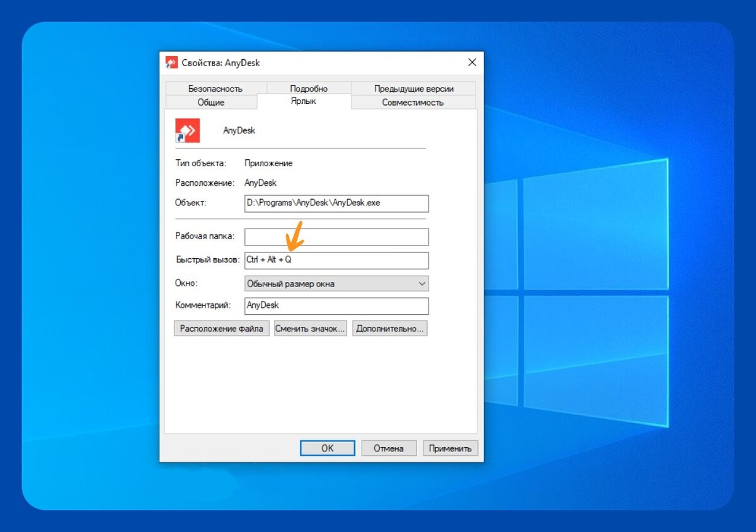Click the Комментарий input field

pos(336,305)
